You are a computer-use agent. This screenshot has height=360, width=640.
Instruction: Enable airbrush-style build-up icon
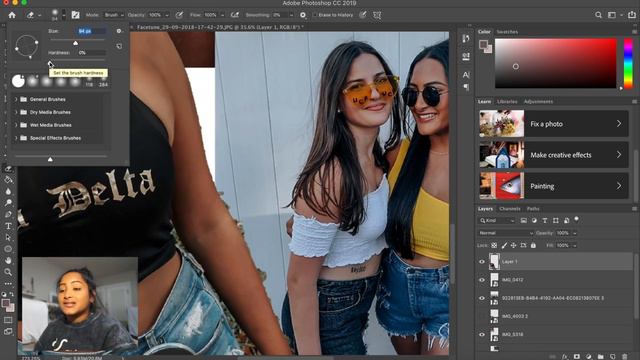(235, 15)
